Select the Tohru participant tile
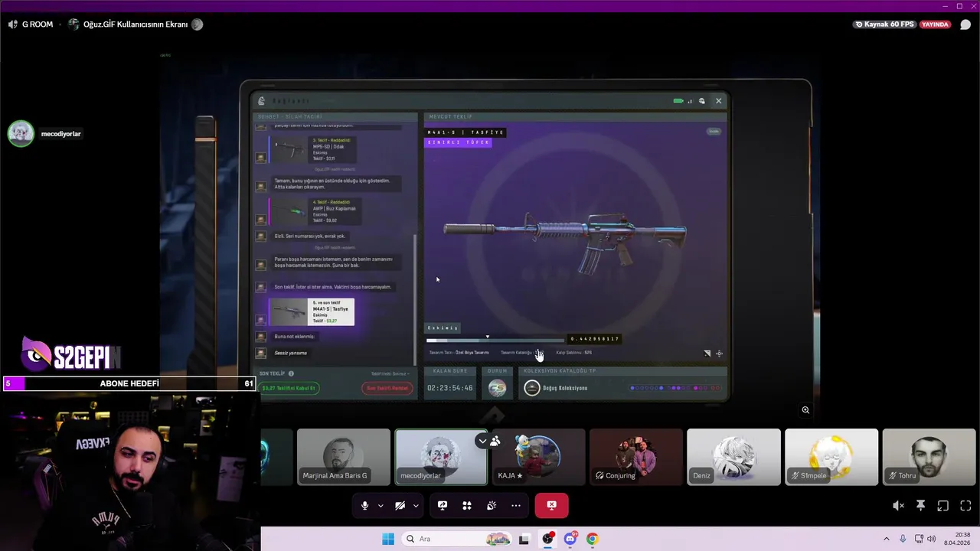980x551 pixels. 929,457
